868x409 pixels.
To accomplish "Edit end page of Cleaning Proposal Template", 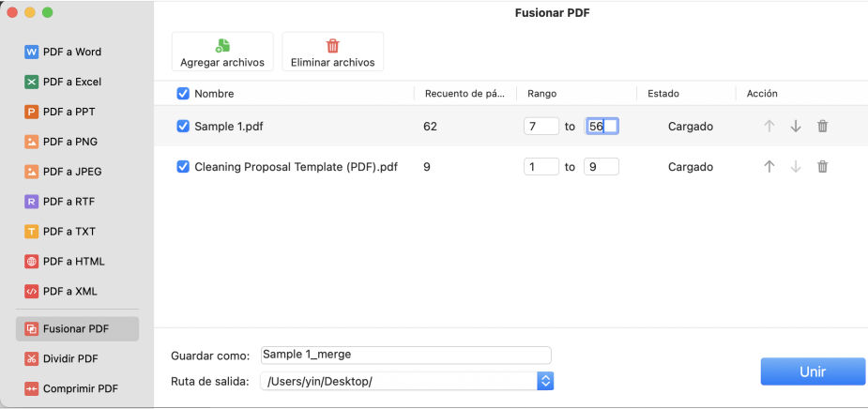I will coord(602,167).
